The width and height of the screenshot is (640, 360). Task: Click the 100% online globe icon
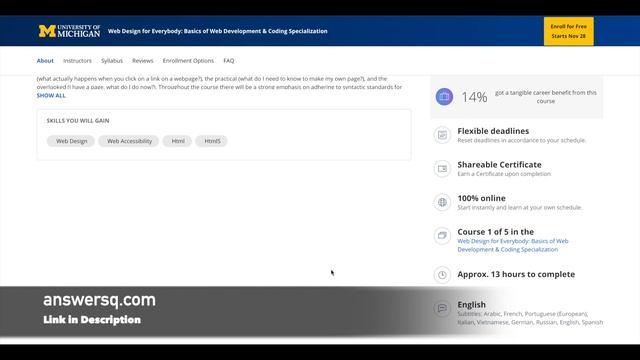[442, 202]
